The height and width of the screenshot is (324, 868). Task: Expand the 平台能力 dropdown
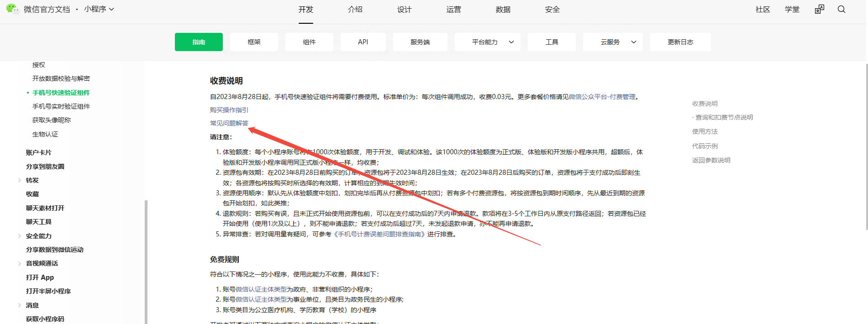pyautogui.click(x=487, y=42)
